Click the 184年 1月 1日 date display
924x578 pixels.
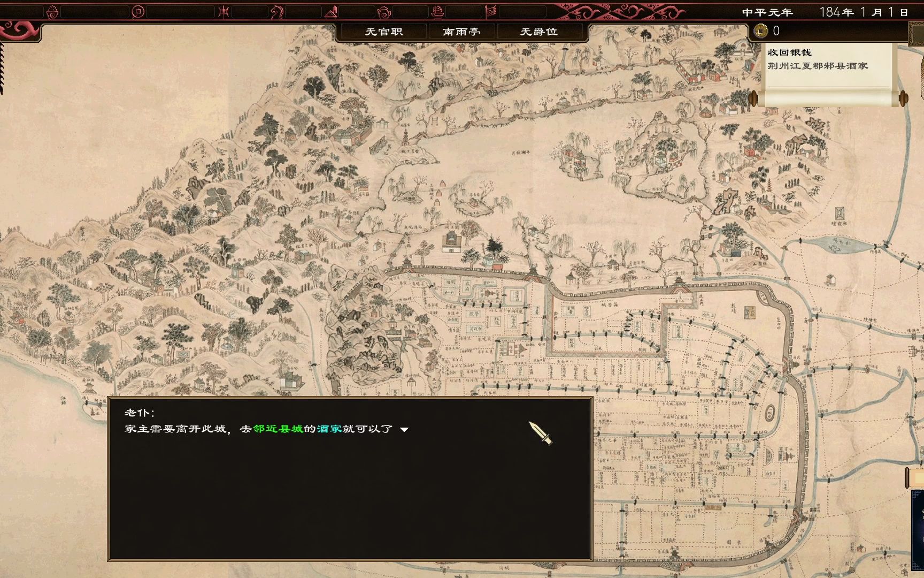pyautogui.click(x=864, y=12)
